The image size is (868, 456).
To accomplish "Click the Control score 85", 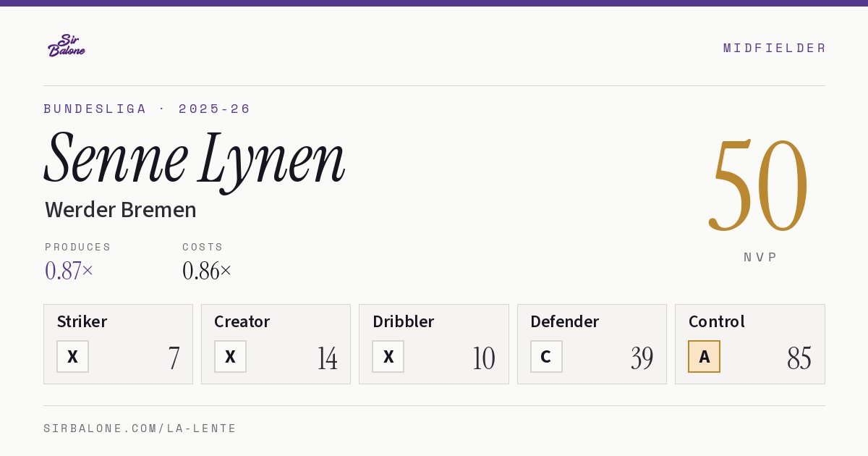I will [x=799, y=358].
